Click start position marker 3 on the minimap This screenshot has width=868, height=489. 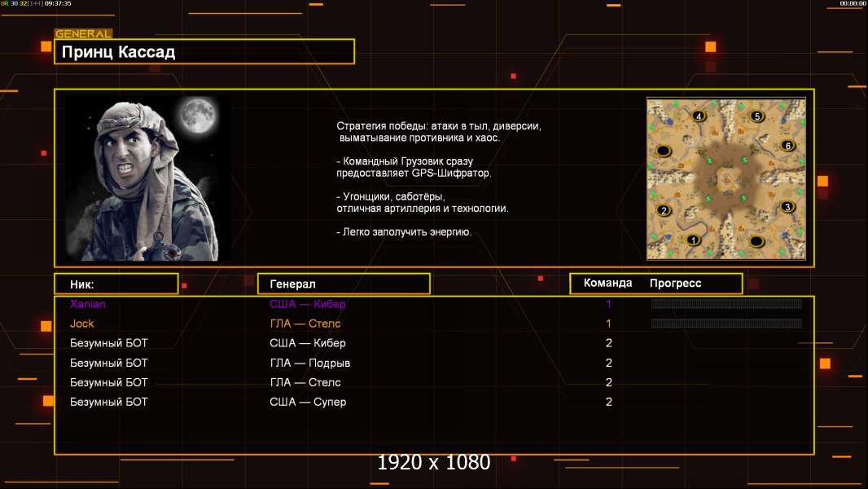(787, 207)
